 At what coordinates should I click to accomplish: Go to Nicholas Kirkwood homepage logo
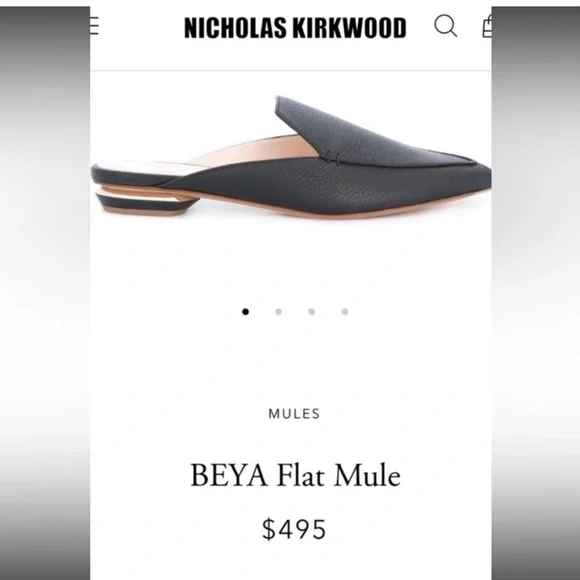tap(295, 28)
